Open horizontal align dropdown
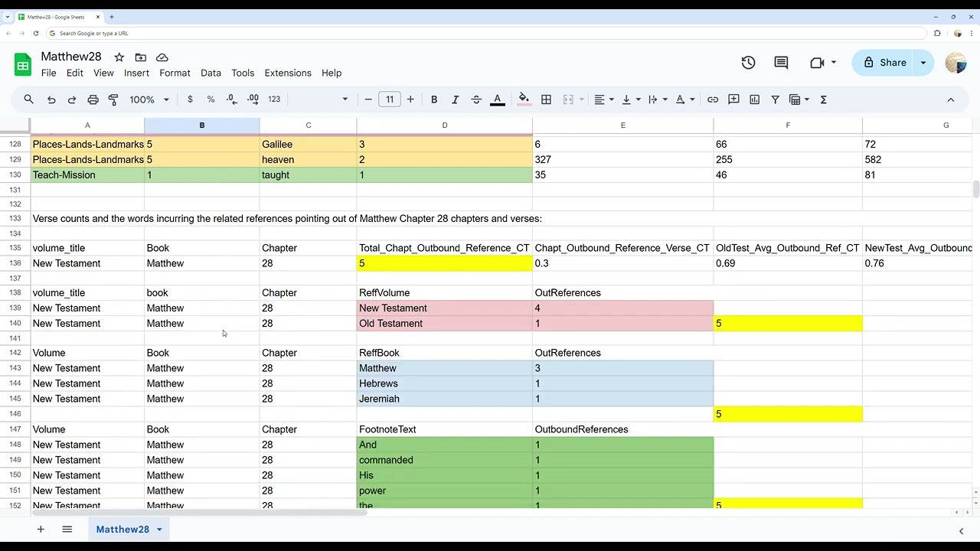980x551 pixels. point(604,99)
